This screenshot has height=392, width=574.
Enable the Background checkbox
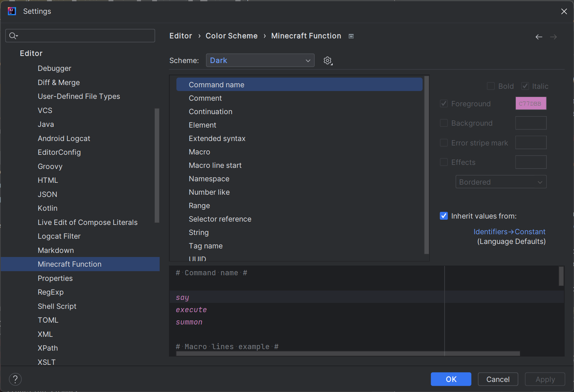click(444, 123)
